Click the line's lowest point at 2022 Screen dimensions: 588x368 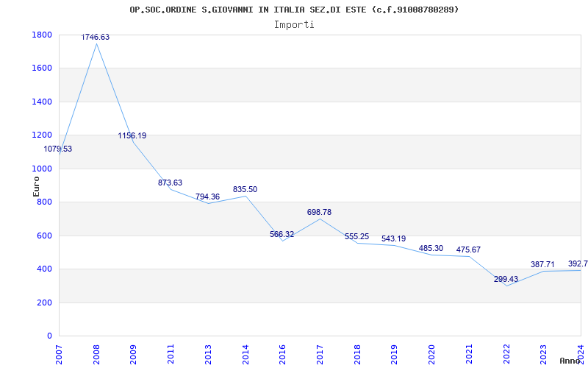pyautogui.click(x=506, y=286)
